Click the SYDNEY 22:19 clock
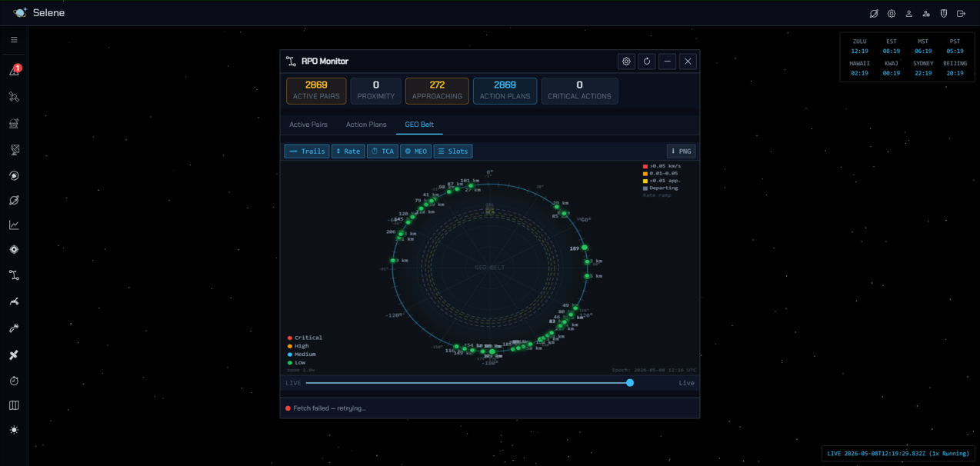This screenshot has height=466, width=980. 923,68
